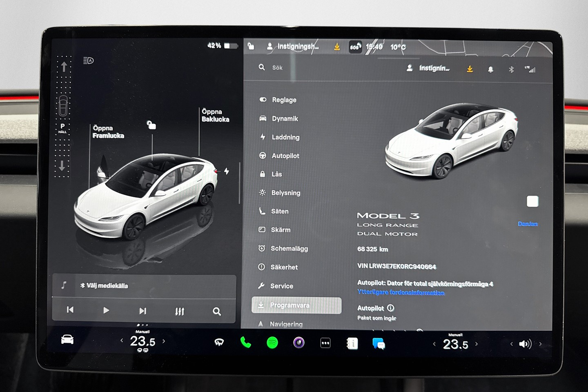Tap the car controls icon bottom left
This screenshot has width=588, height=392.
click(67, 340)
